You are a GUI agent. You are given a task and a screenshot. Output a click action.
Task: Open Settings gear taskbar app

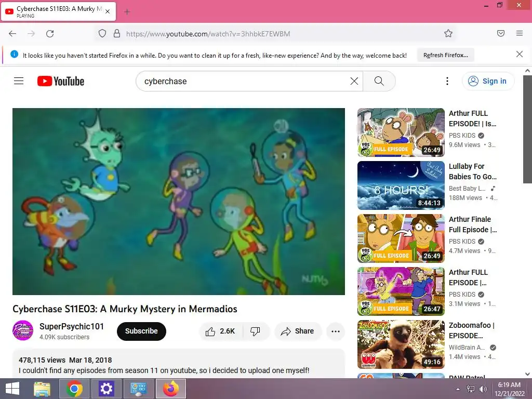(x=106, y=389)
